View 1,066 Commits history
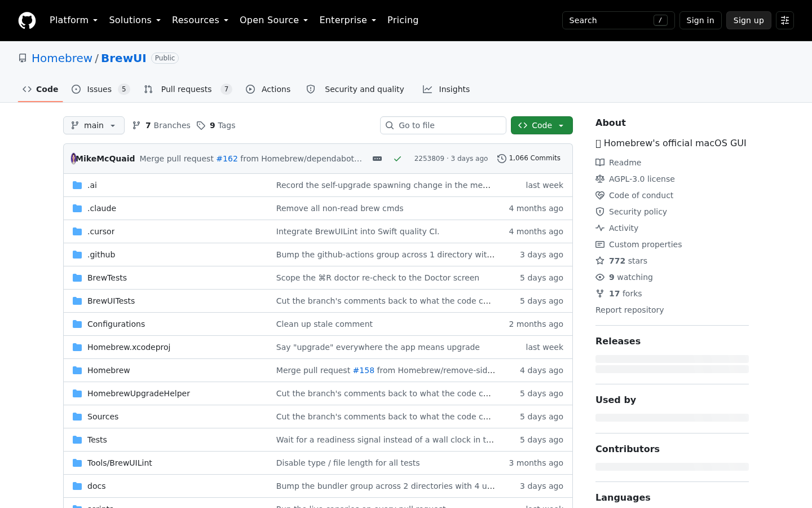The width and height of the screenshot is (812, 508). pos(529,158)
